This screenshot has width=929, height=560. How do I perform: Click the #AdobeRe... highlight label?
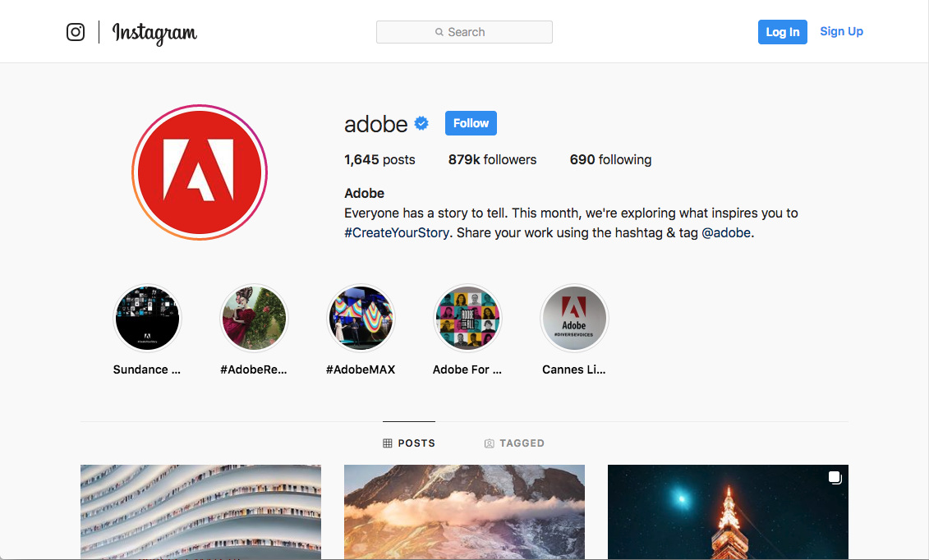click(254, 370)
